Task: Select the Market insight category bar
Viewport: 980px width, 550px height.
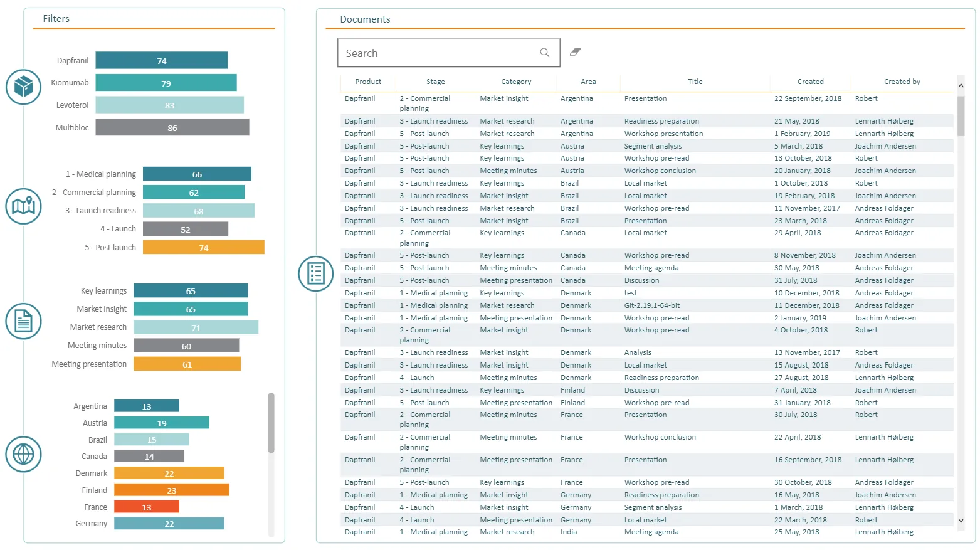Action: click(x=191, y=309)
